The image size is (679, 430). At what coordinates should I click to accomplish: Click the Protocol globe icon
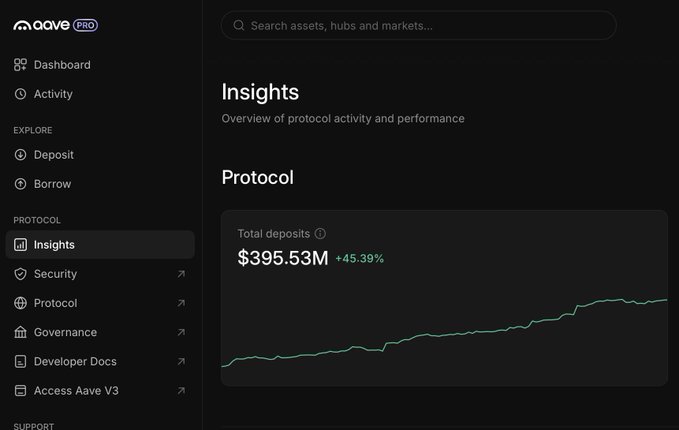20,303
